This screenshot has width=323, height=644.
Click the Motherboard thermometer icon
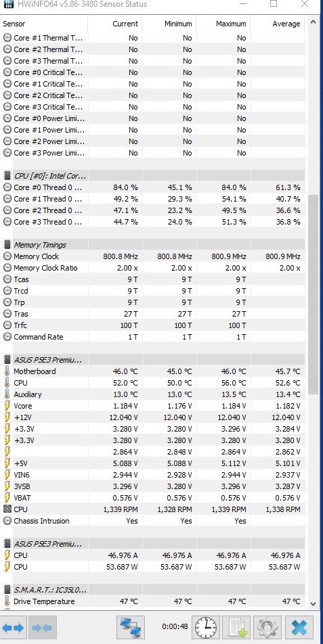[7, 371]
